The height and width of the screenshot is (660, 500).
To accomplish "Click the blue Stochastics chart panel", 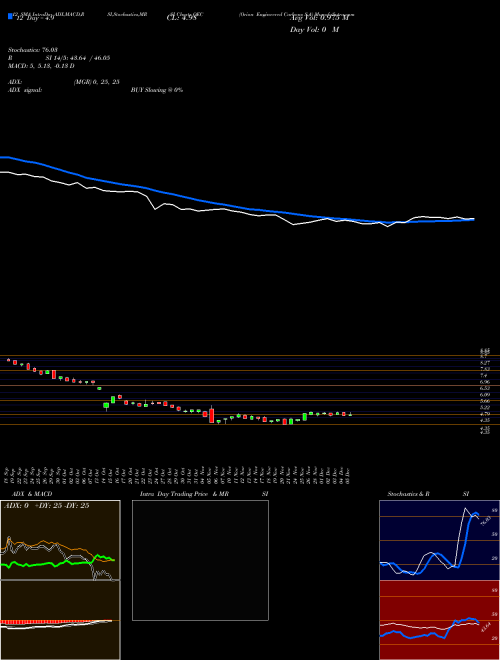I will 439,540.
